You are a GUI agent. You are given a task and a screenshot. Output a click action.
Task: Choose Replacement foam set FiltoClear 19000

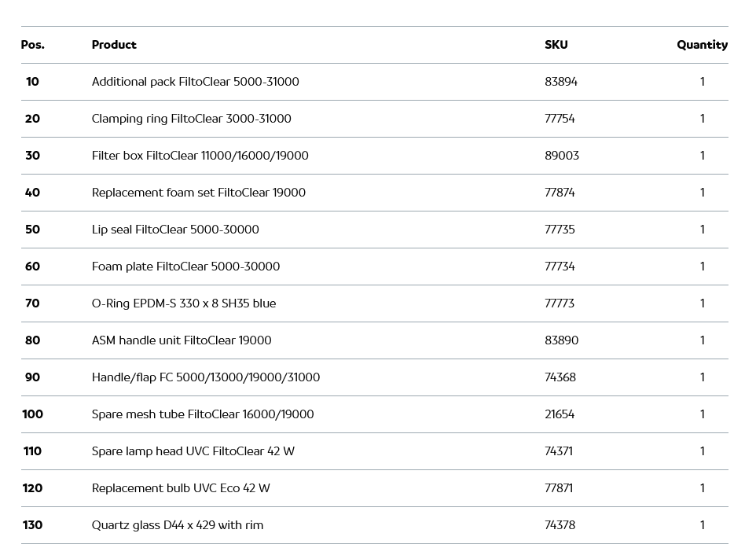[198, 193]
